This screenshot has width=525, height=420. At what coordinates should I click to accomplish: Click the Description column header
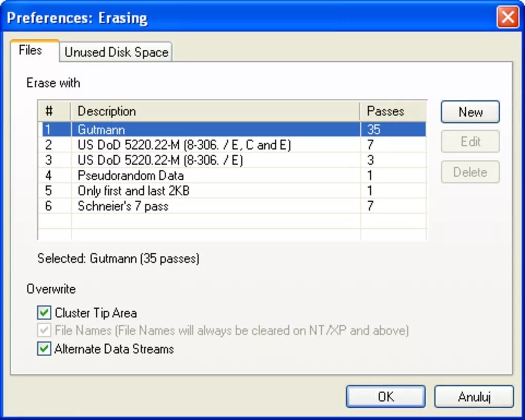pos(215,111)
